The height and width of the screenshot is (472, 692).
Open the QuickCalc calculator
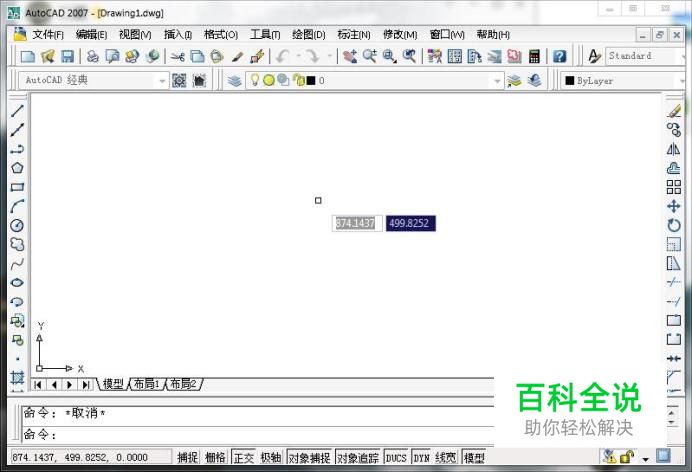(x=534, y=56)
